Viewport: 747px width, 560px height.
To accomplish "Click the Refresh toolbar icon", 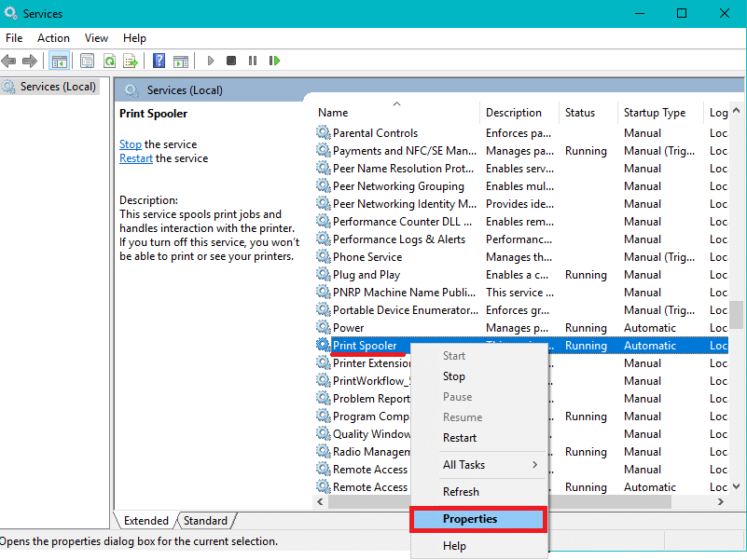I will tap(109, 61).
